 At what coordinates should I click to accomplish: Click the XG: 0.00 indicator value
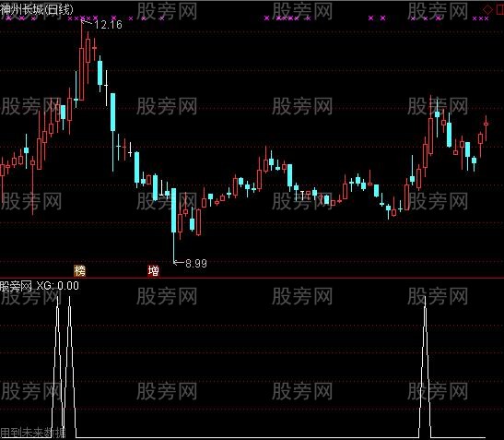tap(57, 286)
